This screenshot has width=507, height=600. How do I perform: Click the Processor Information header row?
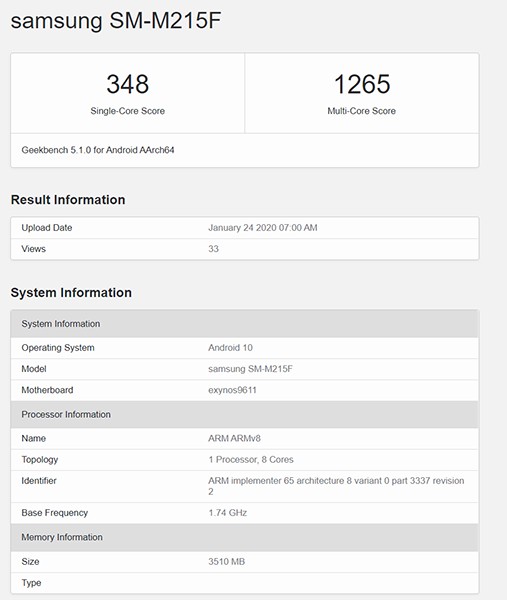[x=245, y=414]
